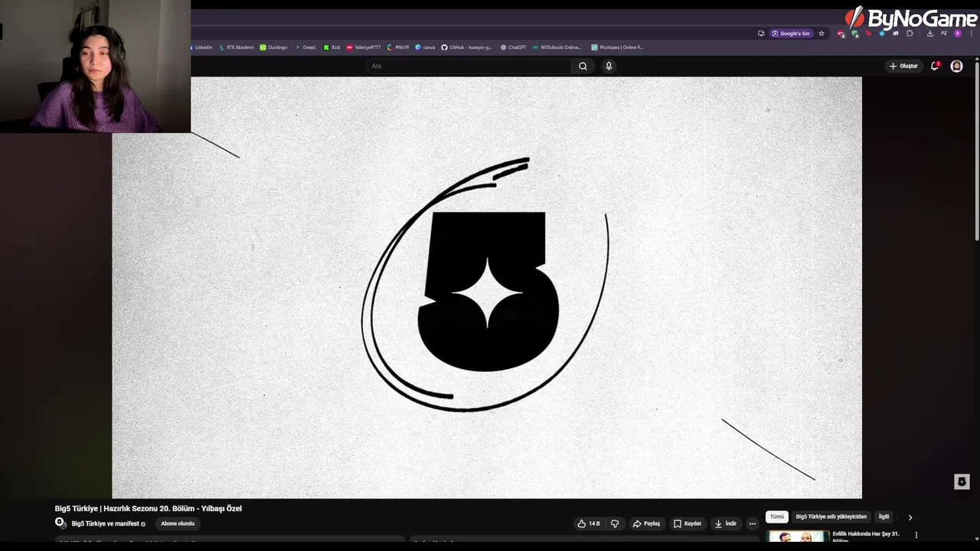Image resolution: width=980 pixels, height=551 pixels.
Task: Open W3Schools Online bookmark
Action: point(557,47)
